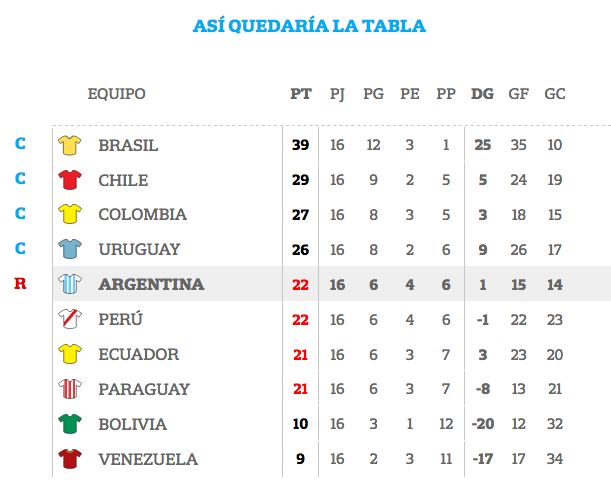The height and width of the screenshot is (488, 611).
Task: Click Brasil's 39 points value
Action: pyautogui.click(x=300, y=145)
